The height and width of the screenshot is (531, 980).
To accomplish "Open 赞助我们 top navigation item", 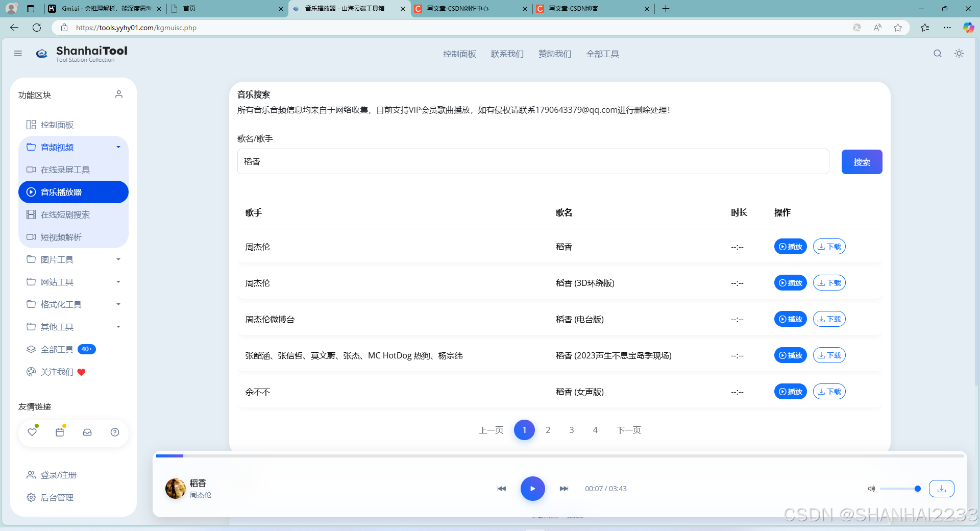I will click(x=555, y=54).
